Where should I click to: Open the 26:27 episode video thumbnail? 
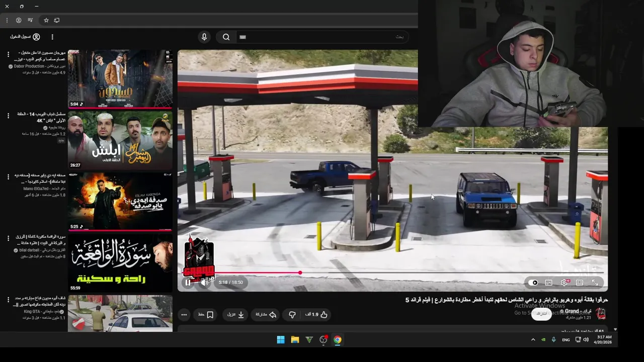coord(120,140)
